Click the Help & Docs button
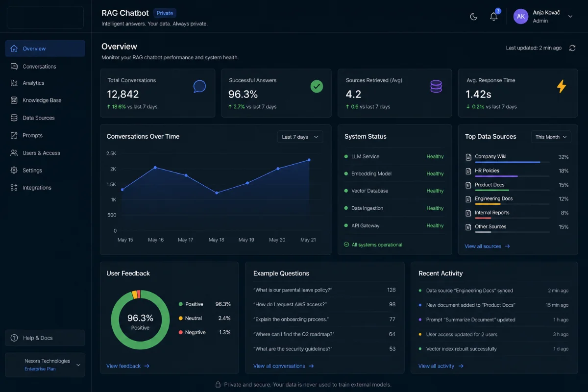This screenshot has width=588, height=392. [x=45, y=338]
